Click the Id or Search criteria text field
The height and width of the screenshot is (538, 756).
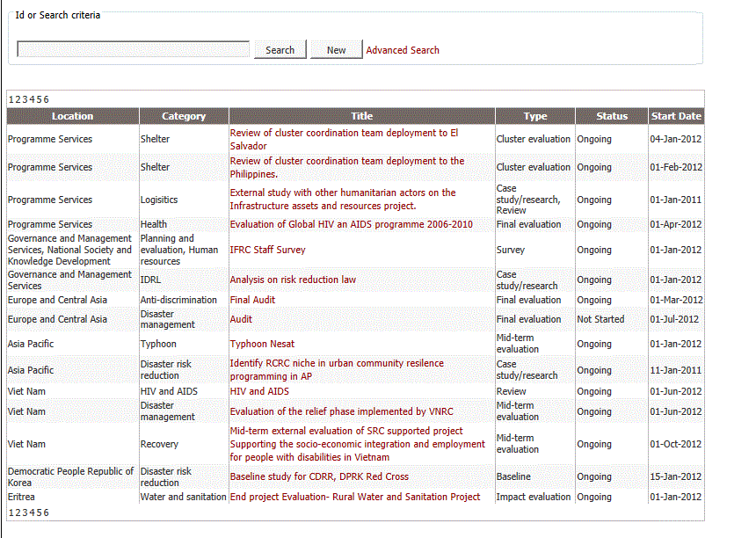tap(133, 49)
